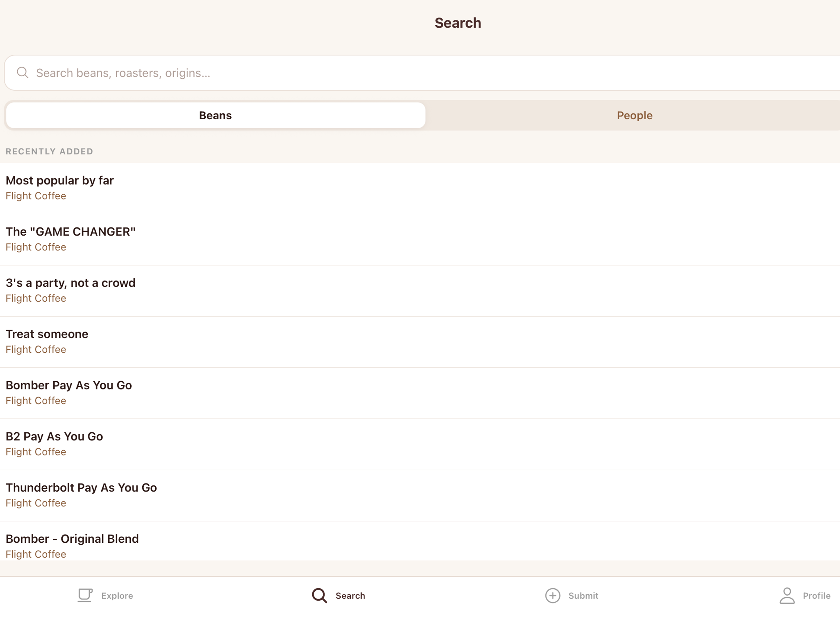The width and height of the screenshot is (840, 630).
Task: Open the Most popular by far bean
Action: [420, 188]
